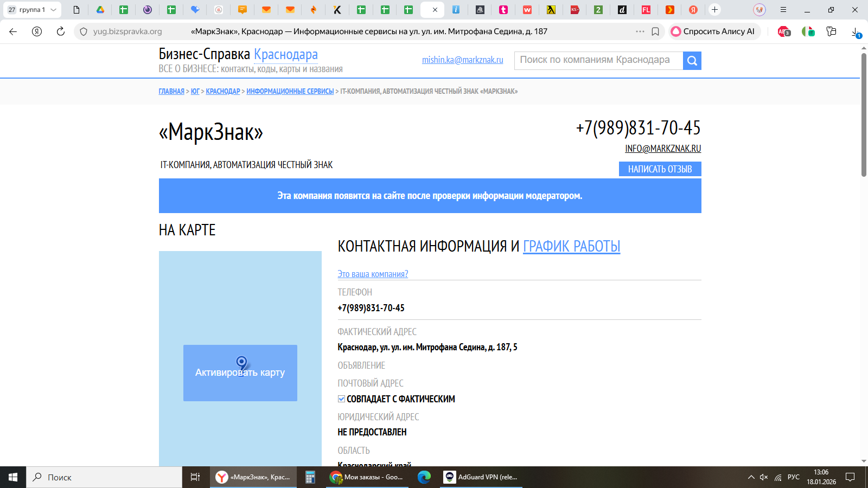Viewport: 868px width, 488px height.
Task: Go to КРАСНОДАР breadcrumb
Action: coord(223,91)
